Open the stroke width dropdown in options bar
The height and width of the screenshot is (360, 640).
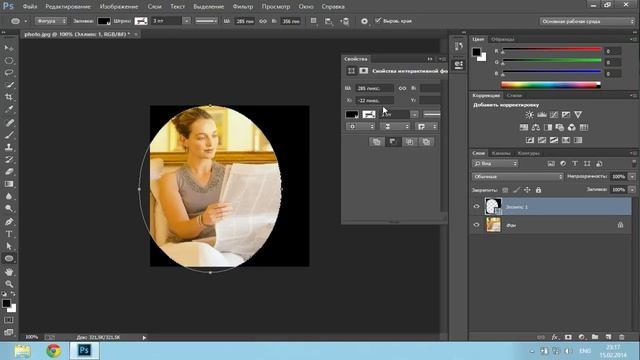186,21
